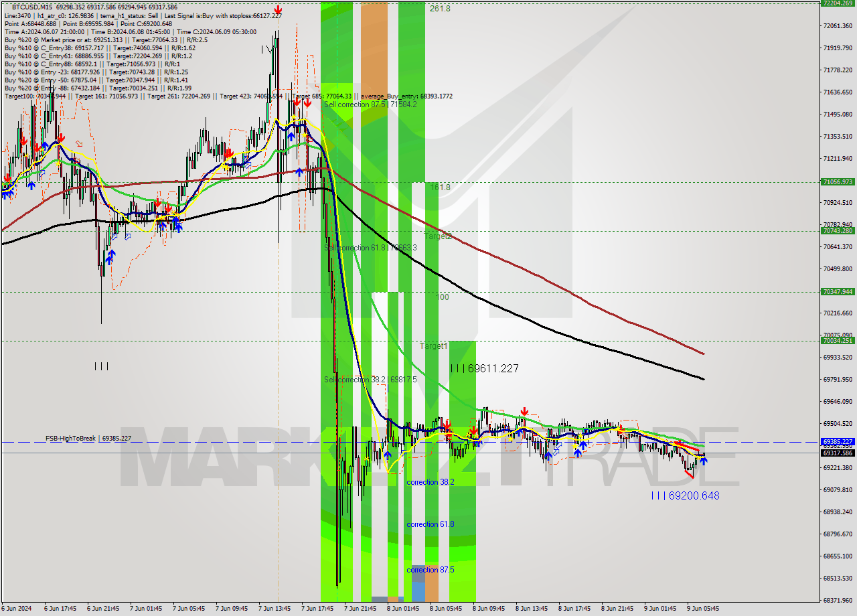Select the FSB-HighToBreak | 69385.227 label
Screen dimensions: 857x616
(x=88, y=438)
